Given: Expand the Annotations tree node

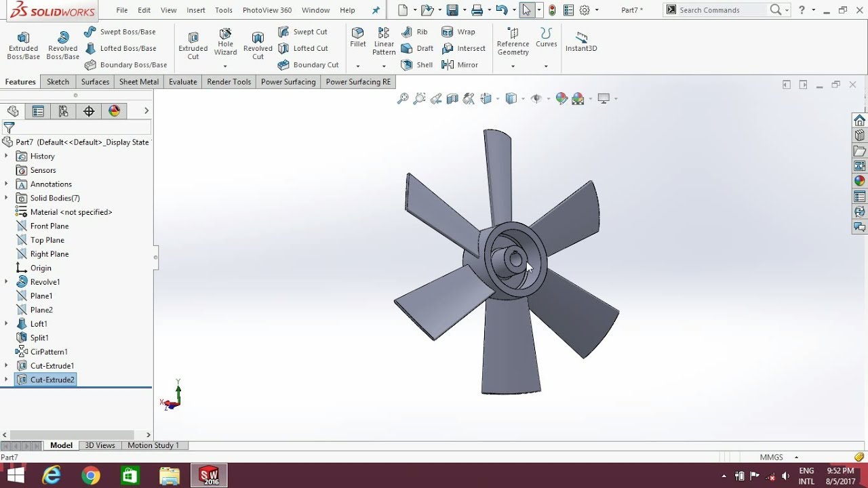Looking at the screenshot, I should pyautogui.click(x=6, y=184).
